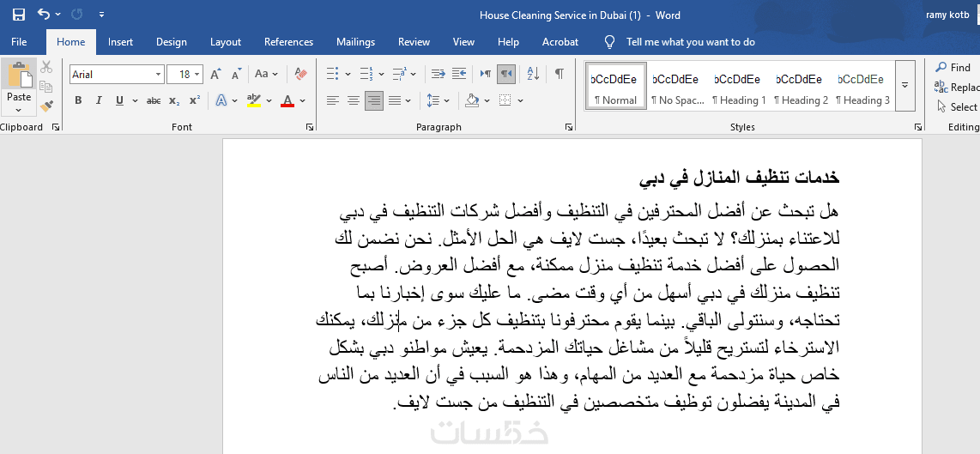Sort the text with A-Z icon
The height and width of the screenshot is (454, 980).
(x=533, y=74)
